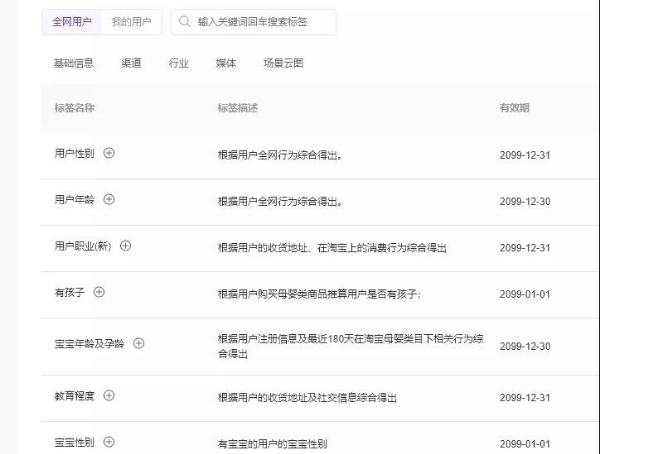Click the plus icon beside 宝宝性别
Image resolution: width=648 pixels, height=454 pixels.
[109, 442]
